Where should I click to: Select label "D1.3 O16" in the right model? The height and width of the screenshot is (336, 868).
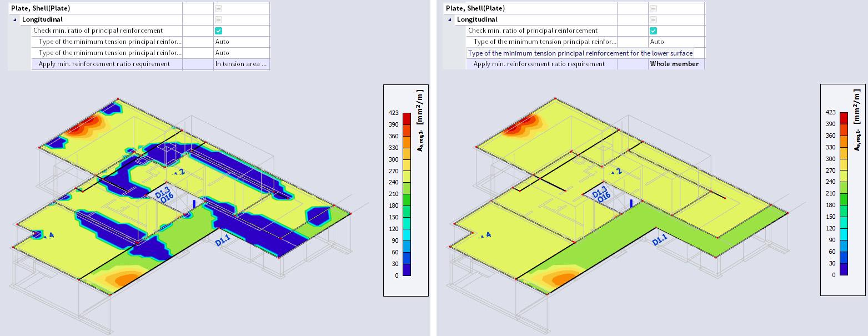point(601,194)
